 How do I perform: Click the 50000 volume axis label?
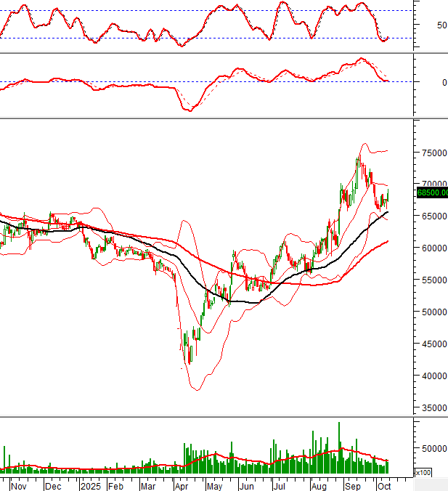(433, 450)
